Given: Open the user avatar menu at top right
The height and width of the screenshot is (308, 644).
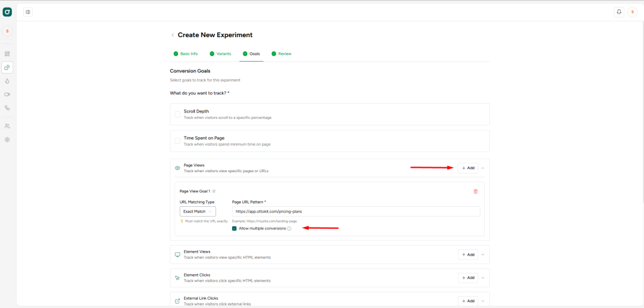Looking at the screenshot, I should [633, 12].
